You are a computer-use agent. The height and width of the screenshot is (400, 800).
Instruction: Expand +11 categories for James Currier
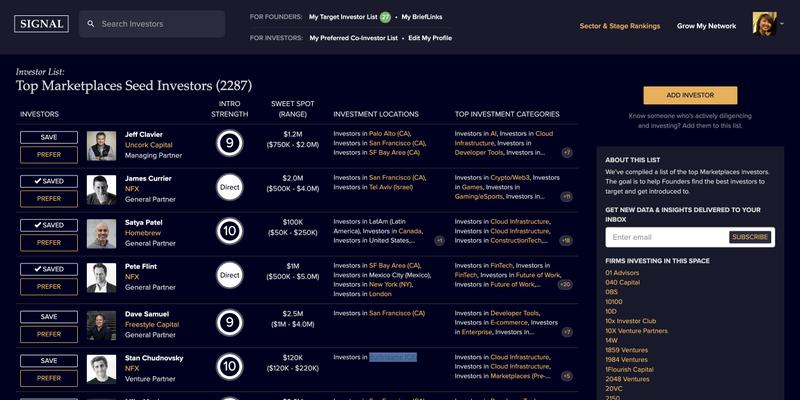pos(566,196)
